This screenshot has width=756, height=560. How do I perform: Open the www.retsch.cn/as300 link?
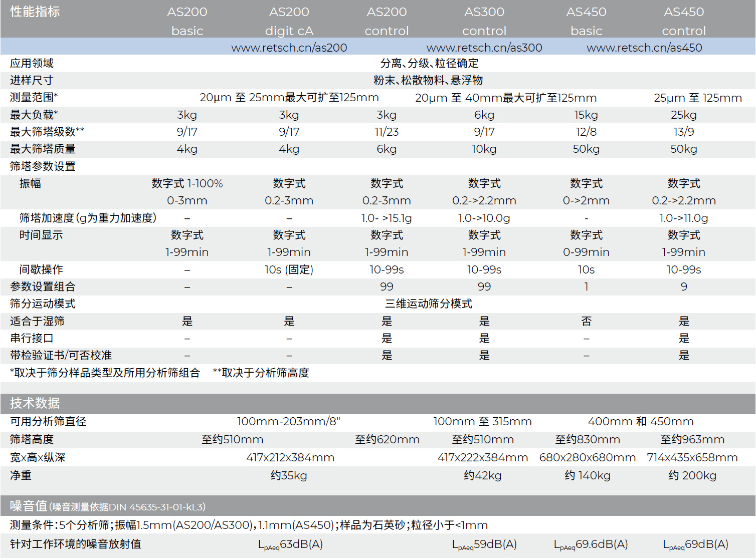pyautogui.click(x=484, y=47)
